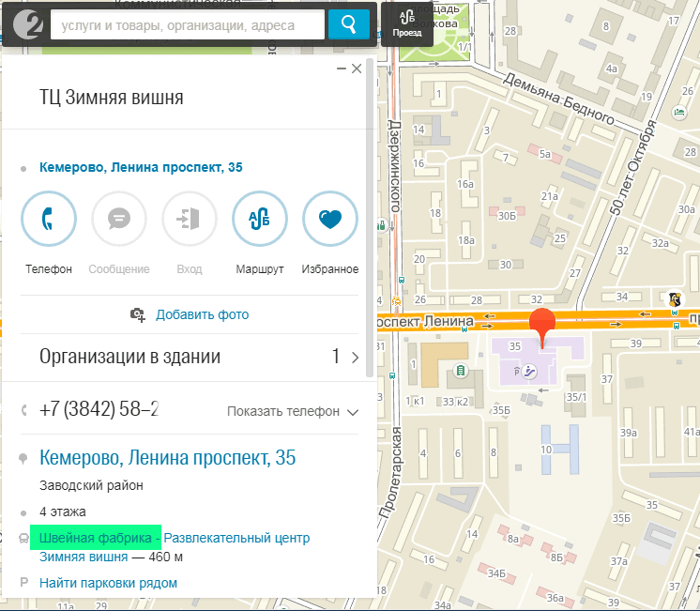
Task: Expand Показать телефон dropdown
Action: point(293,411)
